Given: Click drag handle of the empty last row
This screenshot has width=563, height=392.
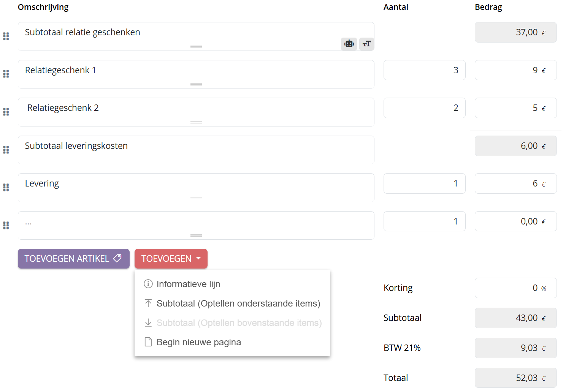Looking at the screenshot, I should [6, 225].
